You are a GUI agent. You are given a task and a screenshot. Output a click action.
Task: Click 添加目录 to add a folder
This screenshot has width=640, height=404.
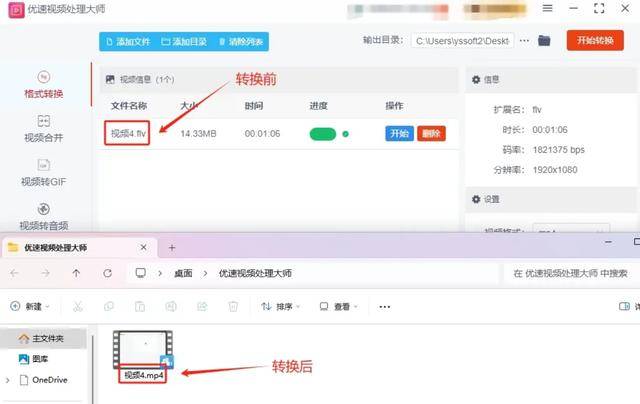pos(184,42)
